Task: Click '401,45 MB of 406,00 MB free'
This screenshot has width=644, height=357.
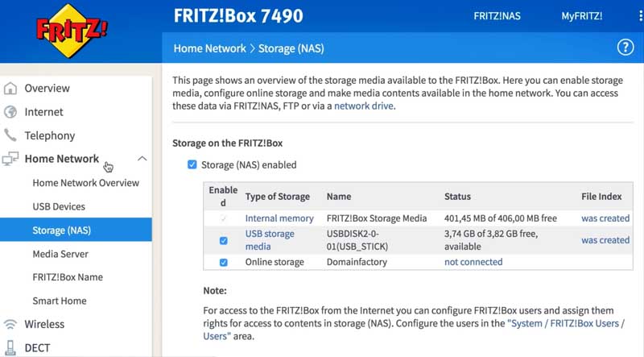Action: [x=500, y=218]
